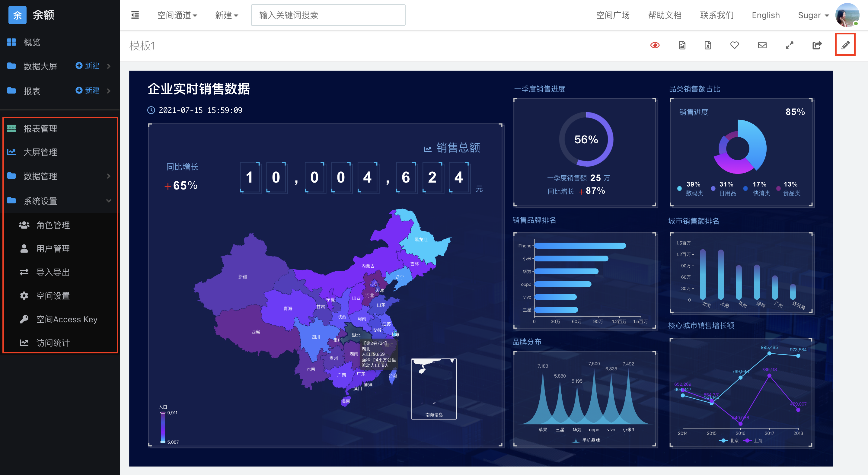
Task: Toggle the 手机品牌 legend item
Action: click(586, 440)
